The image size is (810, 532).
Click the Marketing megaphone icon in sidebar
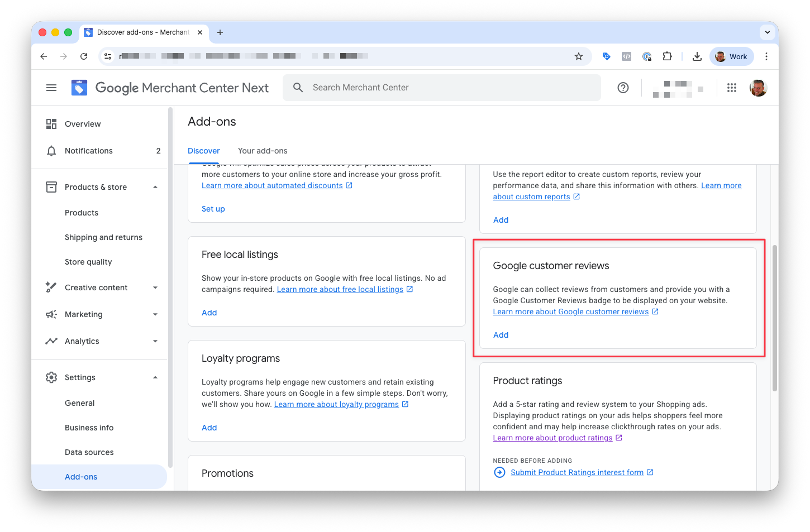(51, 314)
